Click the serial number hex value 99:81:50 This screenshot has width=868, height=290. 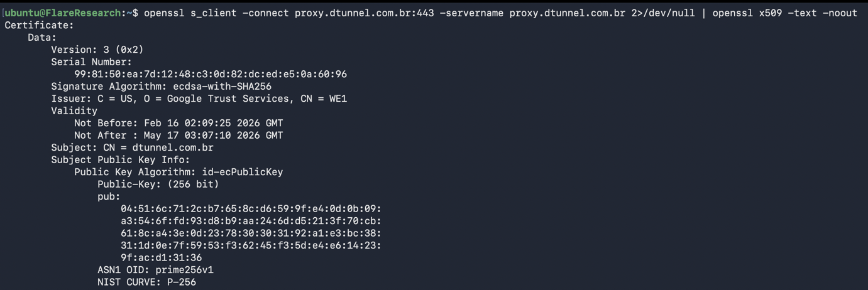pyautogui.click(x=211, y=74)
